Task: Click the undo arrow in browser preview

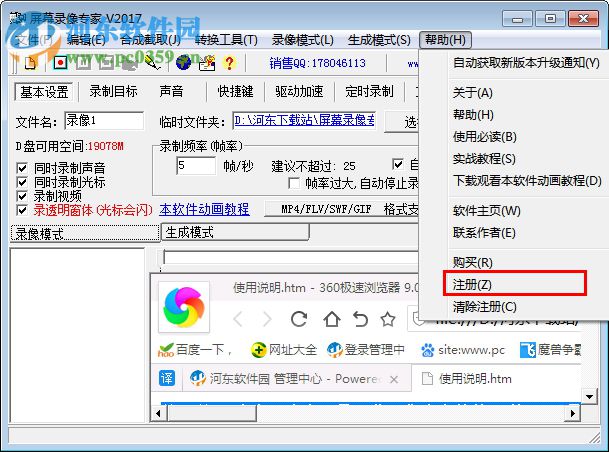Action: coord(360,319)
